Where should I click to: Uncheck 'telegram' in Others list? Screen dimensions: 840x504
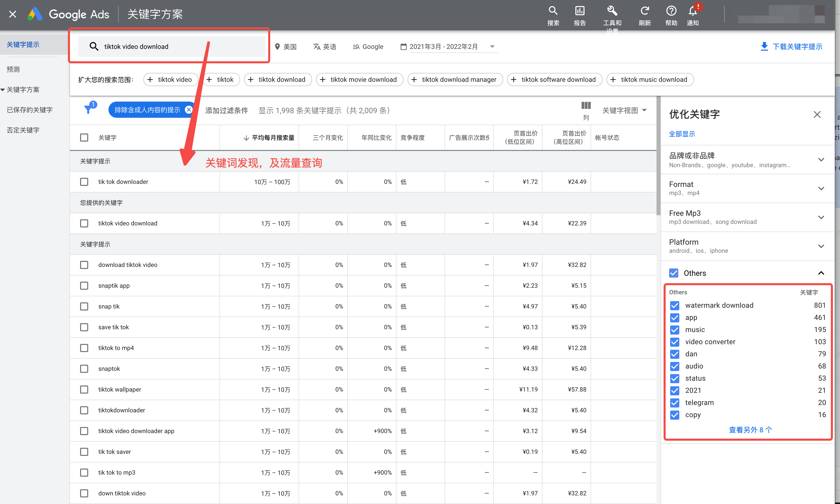click(674, 403)
